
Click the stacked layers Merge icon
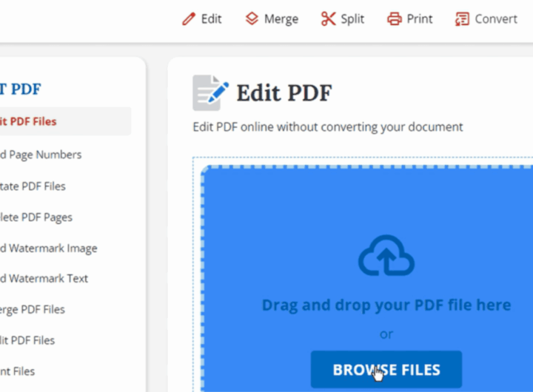pos(252,19)
